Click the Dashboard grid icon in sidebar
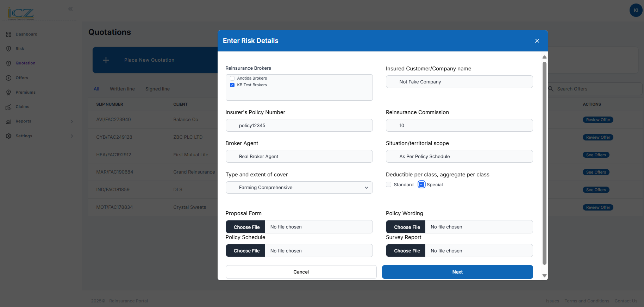 click(8, 34)
